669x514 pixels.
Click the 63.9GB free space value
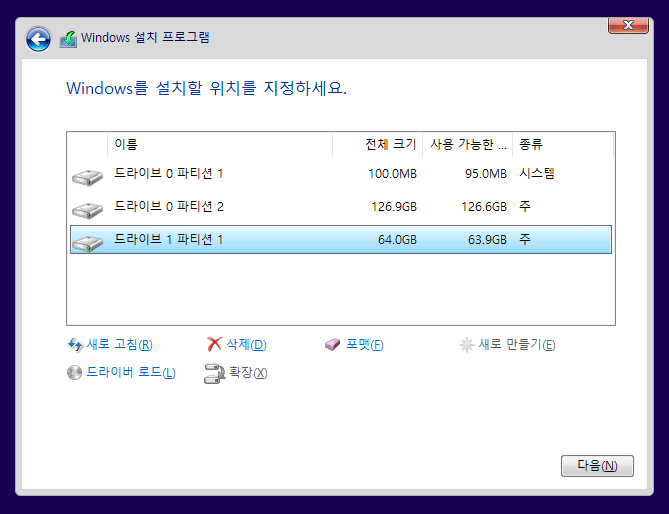[487, 240]
